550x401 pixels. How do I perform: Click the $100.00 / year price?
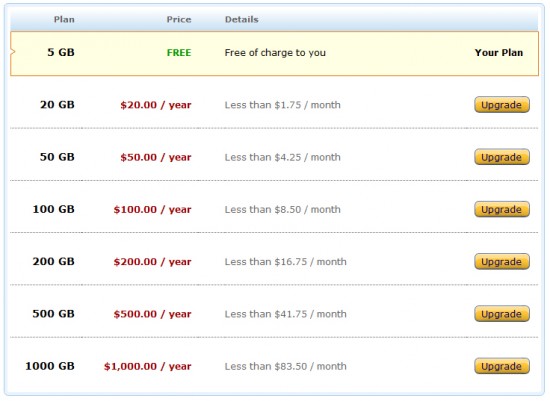[x=152, y=209]
